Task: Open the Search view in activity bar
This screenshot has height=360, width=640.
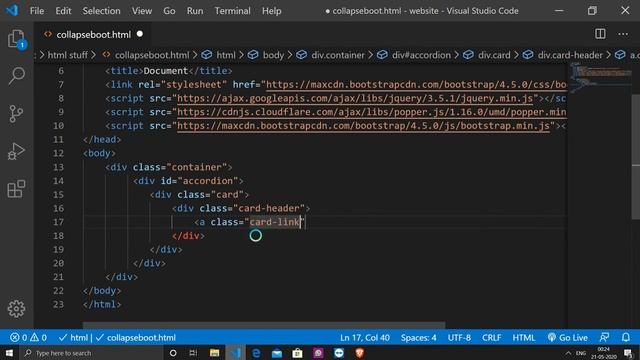Action: pos(16,76)
